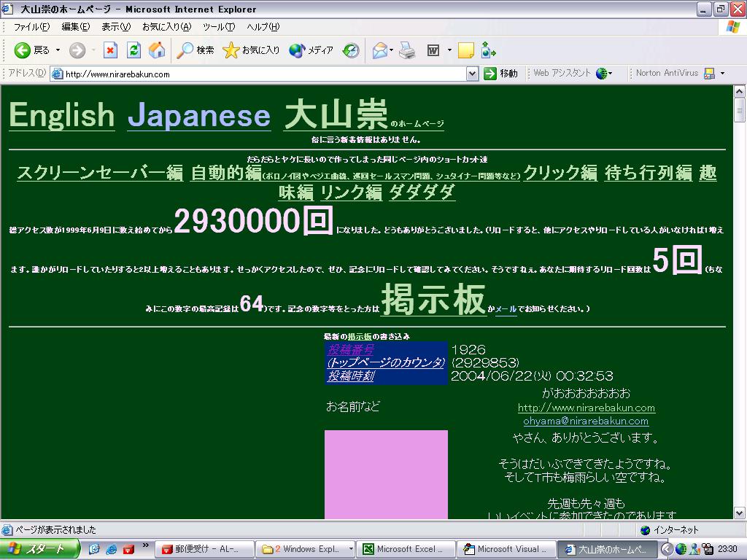Image resolution: width=747 pixels, height=560 pixels.
Task: Follow the English link
Action: [x=62, y=115]
